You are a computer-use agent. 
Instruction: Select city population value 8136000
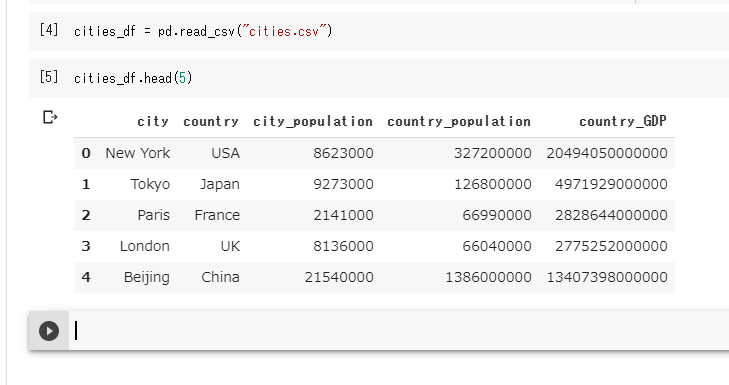(343, 246)
